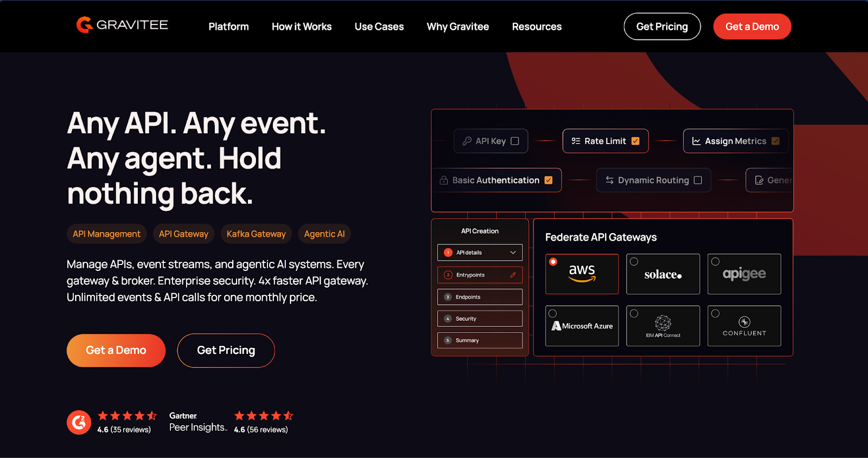Select the Confluent radio button
Screen dimensions: 868x458
click(715, 313)
